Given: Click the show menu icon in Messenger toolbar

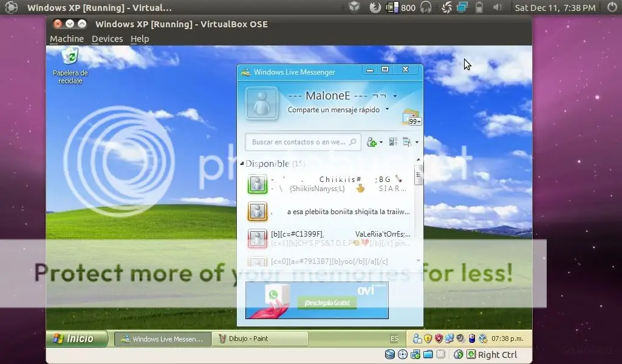Looking at the screenshot, I should (x=407, y=142).
